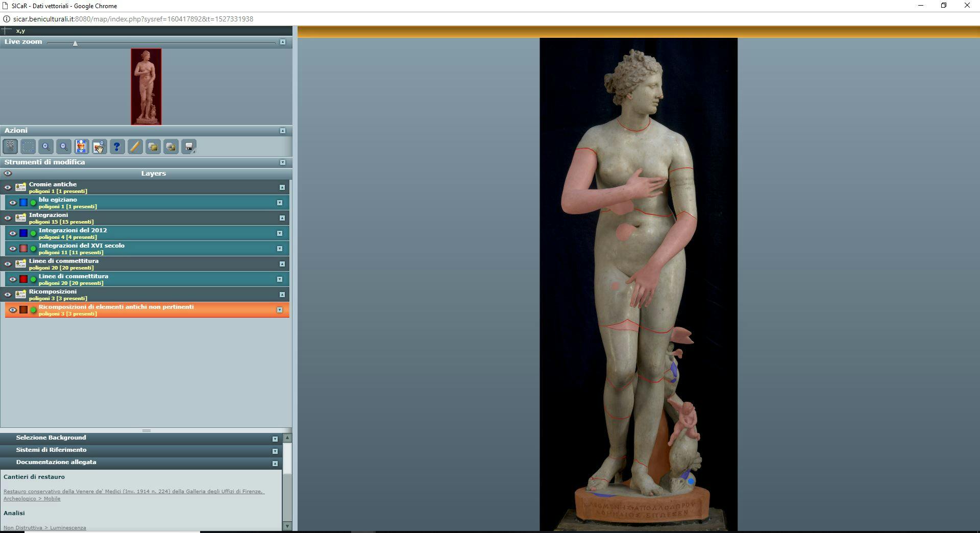Open Integrazioni del XVI secolo options arrow

tap(280, 249)
